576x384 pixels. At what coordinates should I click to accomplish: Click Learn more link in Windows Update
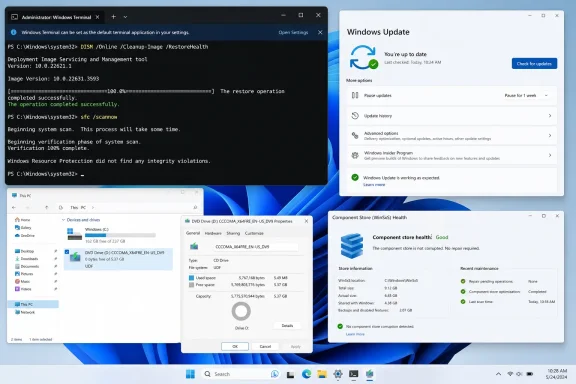pos(374,184)
